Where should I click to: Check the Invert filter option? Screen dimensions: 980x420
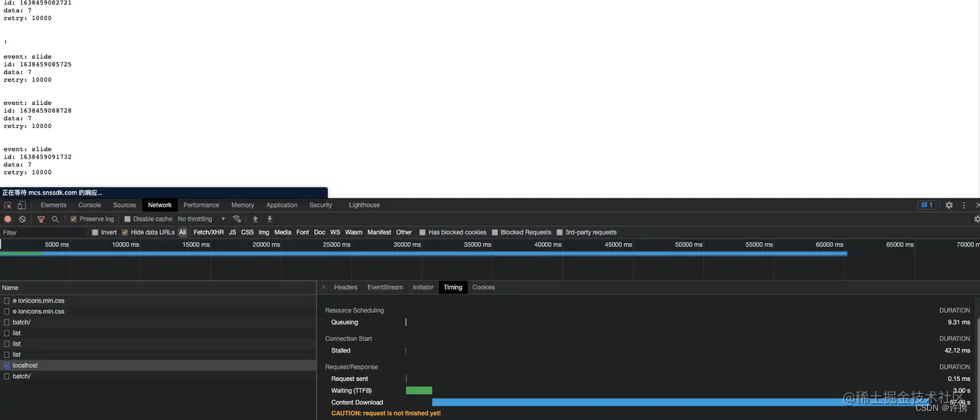coord(95,232)
